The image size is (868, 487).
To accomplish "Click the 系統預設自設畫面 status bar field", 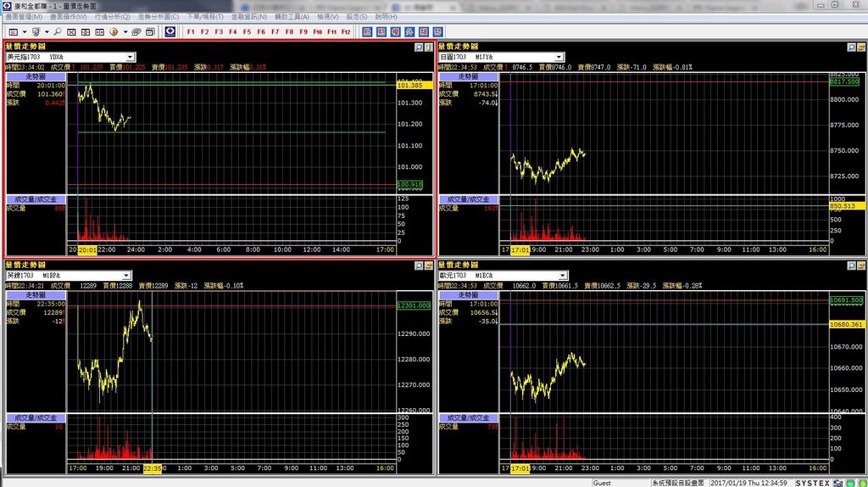I will coord(678,483).
